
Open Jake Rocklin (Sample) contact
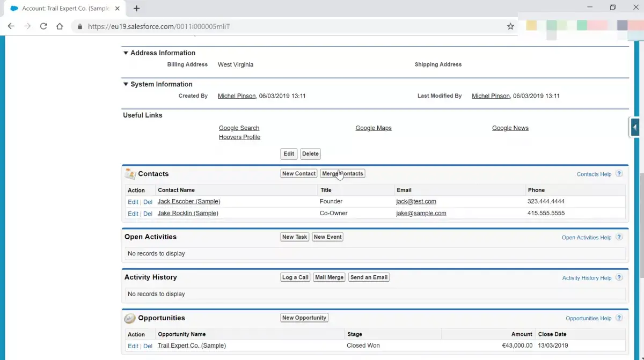188,213
